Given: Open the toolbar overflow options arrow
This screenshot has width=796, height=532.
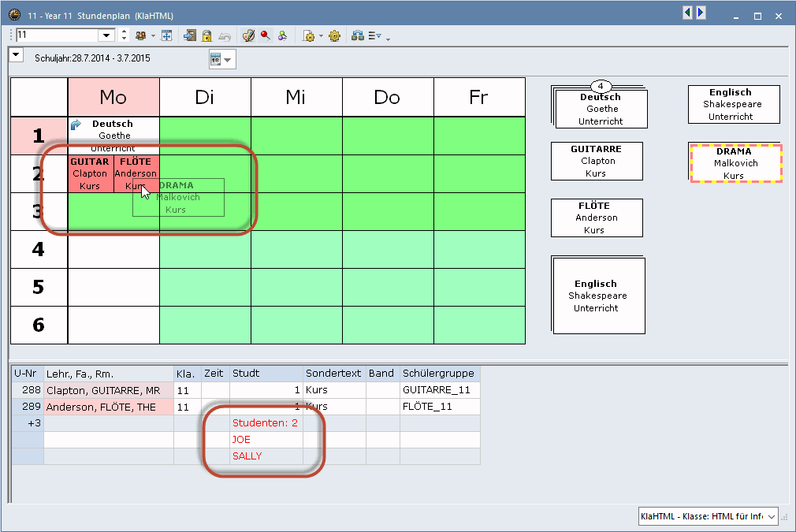Looking at the screenshot, I should click(388, 39).
